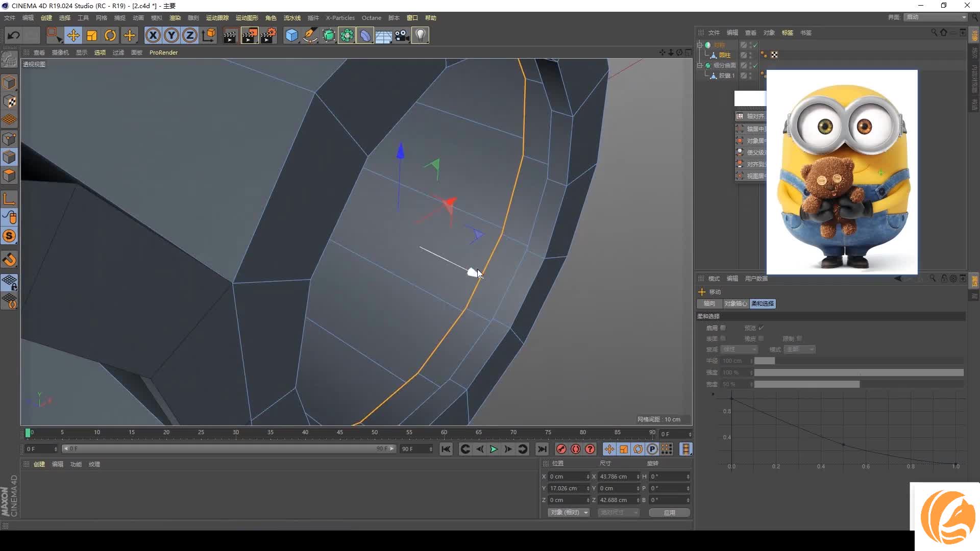This screenshot has height=551, width=980.
Task: Toggle 细分曲面 enable green checkmark
Action: (x=754, y=65)
